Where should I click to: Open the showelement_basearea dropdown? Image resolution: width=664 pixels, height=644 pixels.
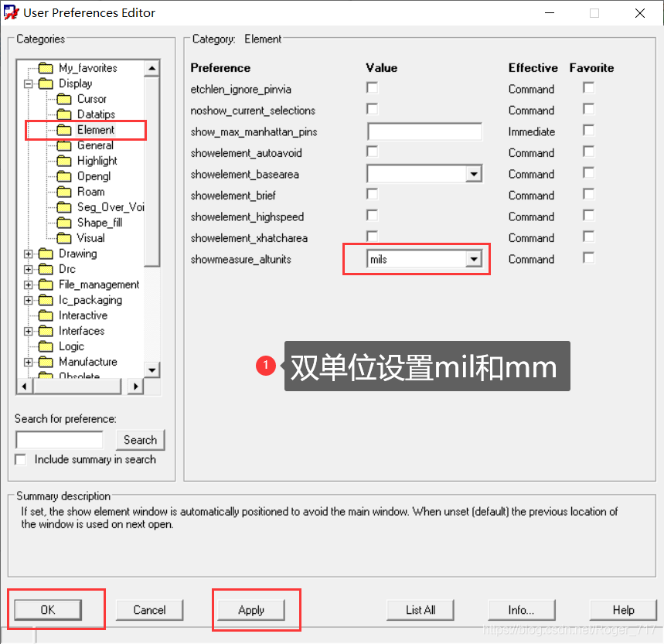473,175
